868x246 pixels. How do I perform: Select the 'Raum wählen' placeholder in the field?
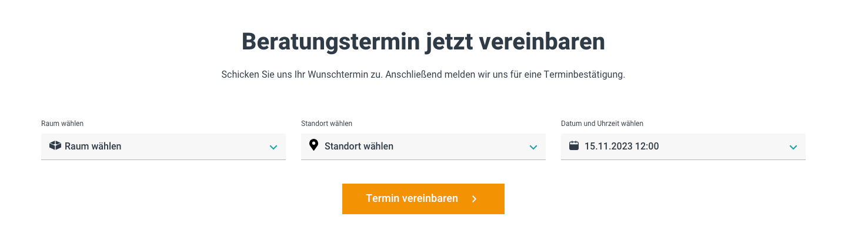[x=93, y=146]
